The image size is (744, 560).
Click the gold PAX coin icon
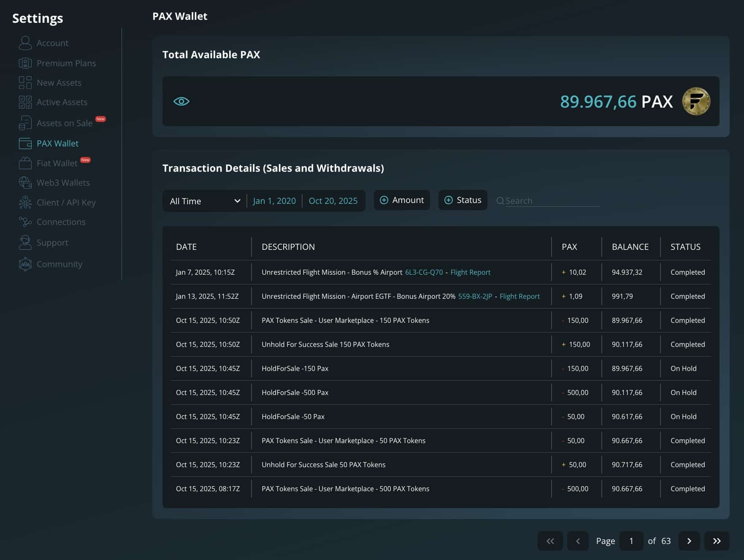click(696, 101)
